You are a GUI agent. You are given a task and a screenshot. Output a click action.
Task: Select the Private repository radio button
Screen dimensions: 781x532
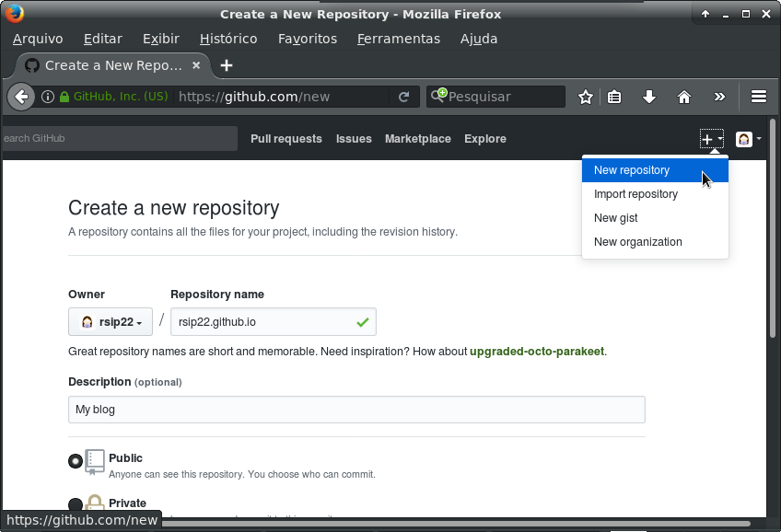76,504
